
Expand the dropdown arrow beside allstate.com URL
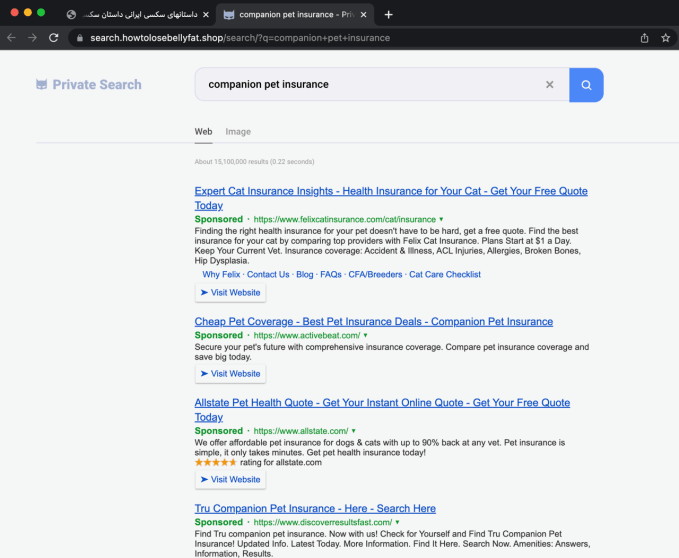point(354,431)
